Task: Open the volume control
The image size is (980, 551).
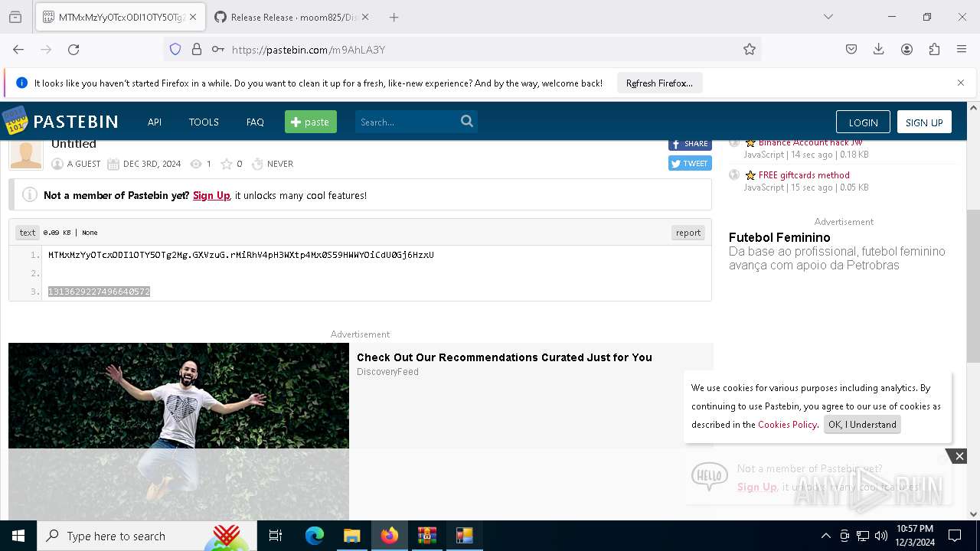Action: click(881, 536)
